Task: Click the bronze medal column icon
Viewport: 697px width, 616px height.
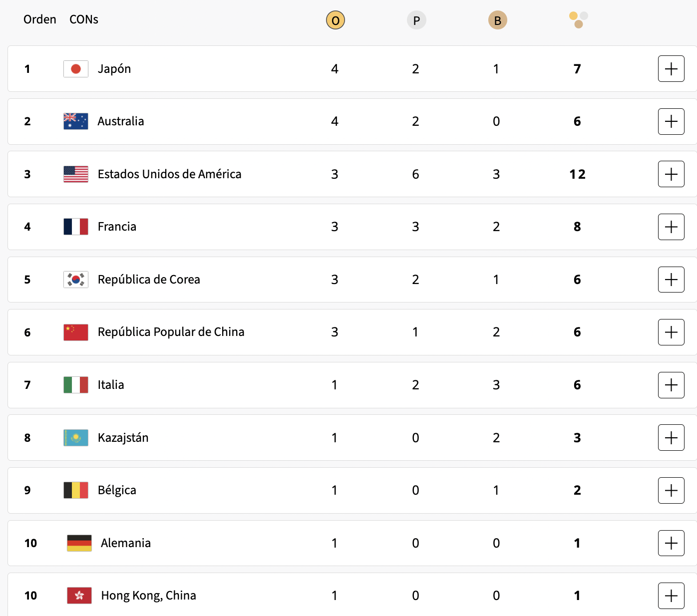Action: [x=497, y=20]
